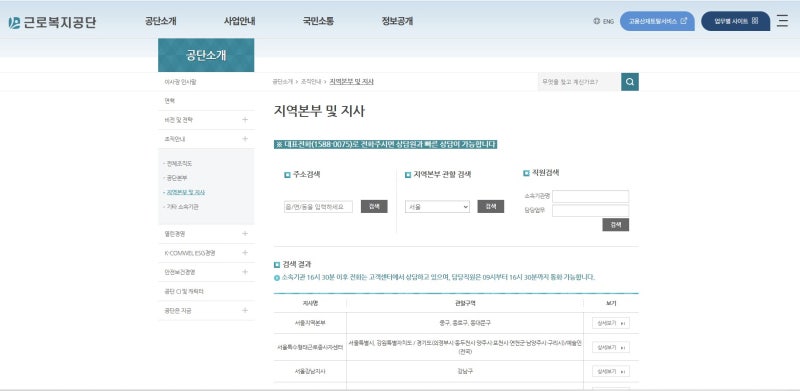The width and height of the screenshot is (800, 391).
Task: Select the 서울지역본부 branch name cell
Action: pyautogui.click(x=310, y=323)
